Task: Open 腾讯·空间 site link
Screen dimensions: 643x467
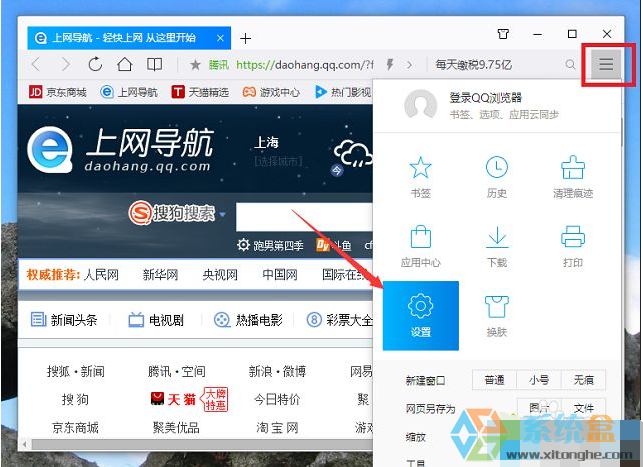Action: 176,371
